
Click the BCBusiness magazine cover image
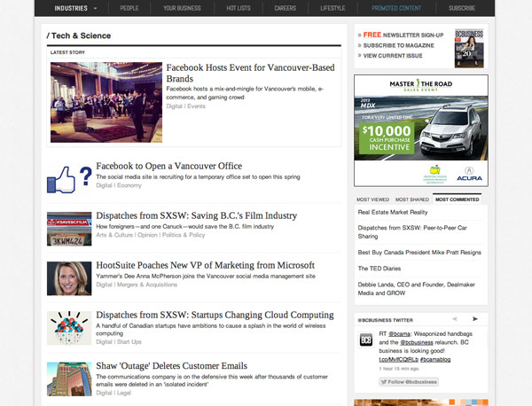click(x=469, y=48)
